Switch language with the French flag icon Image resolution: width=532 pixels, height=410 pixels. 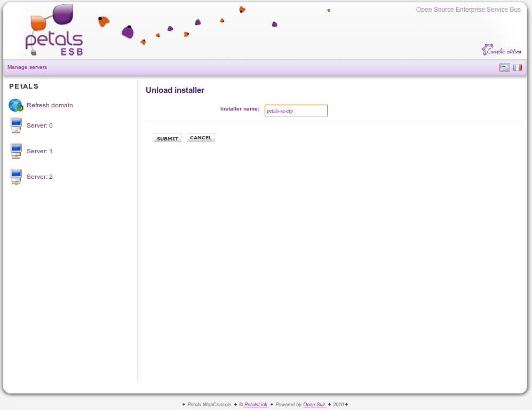coord(518,67)
